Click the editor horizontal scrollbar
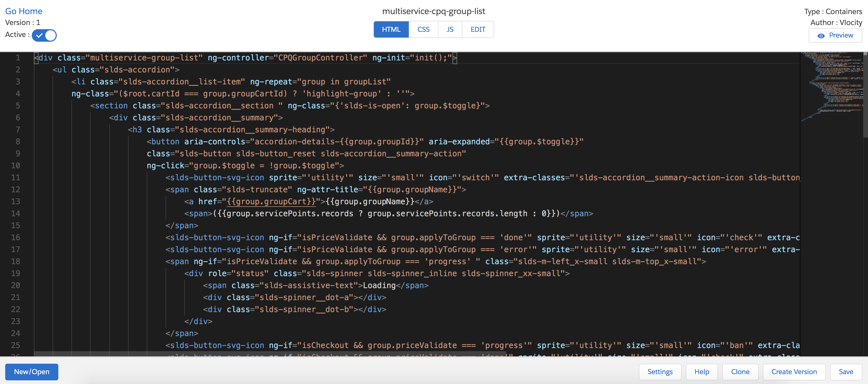Viewport: 868px width, 384px height. pyautogui.click(x=269, y=354)
